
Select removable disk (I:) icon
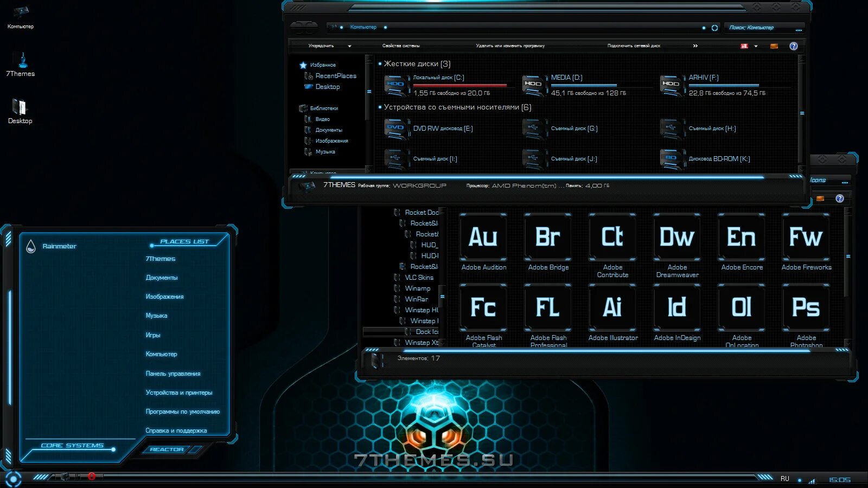396,159
